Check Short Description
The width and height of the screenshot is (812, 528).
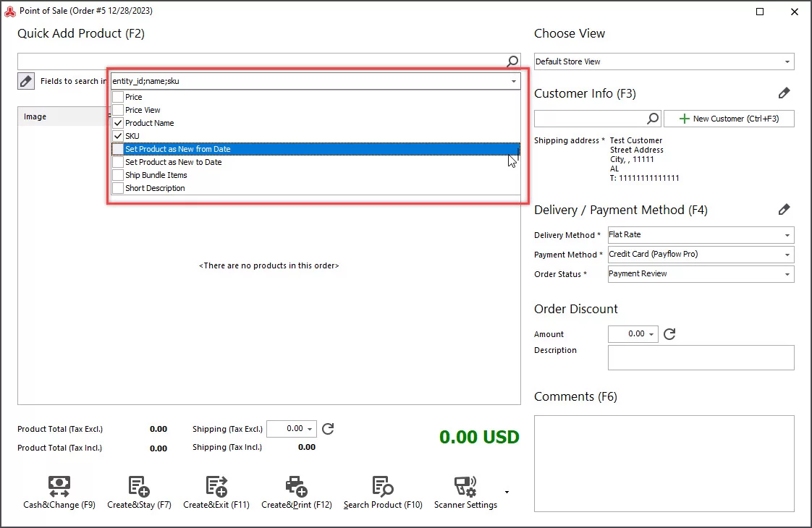(118, 188)
